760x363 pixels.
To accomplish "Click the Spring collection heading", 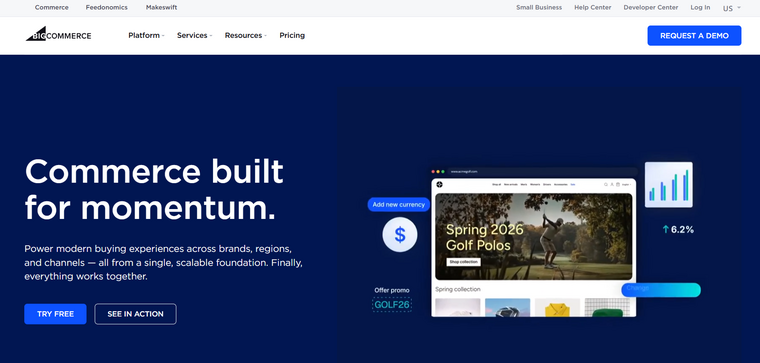I will 458,289.
